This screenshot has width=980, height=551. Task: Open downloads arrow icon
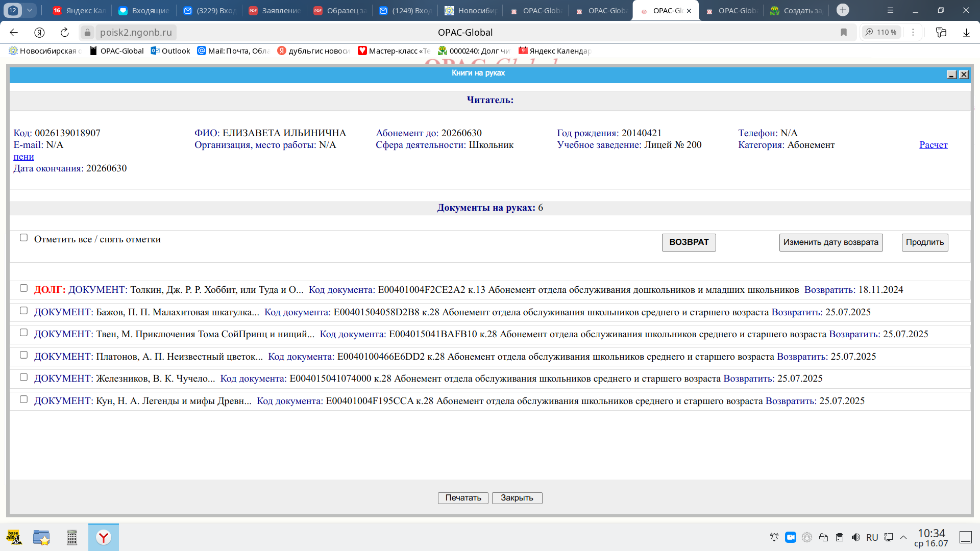966,32
